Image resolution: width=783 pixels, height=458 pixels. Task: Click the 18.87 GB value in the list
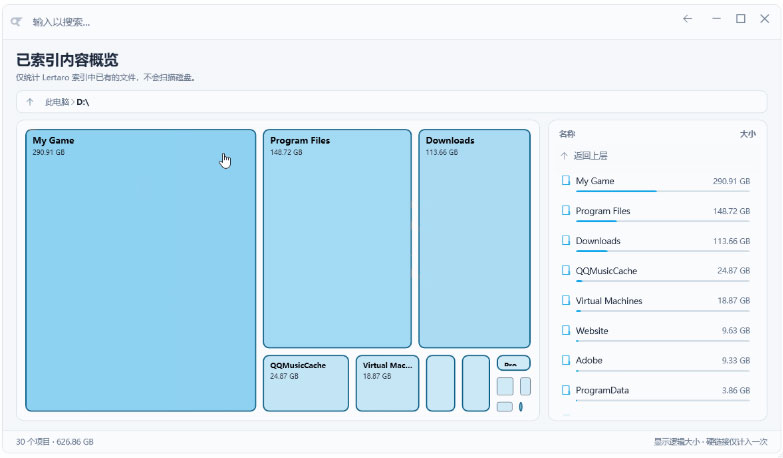pos(734,300)
